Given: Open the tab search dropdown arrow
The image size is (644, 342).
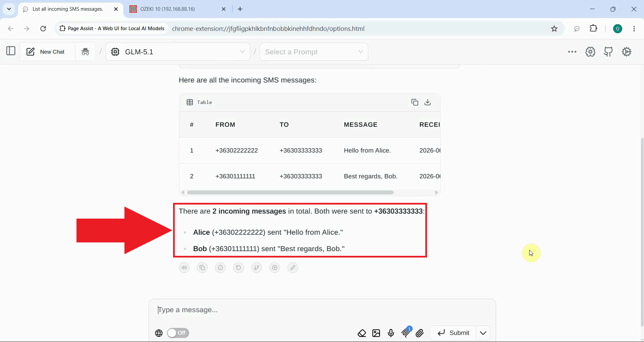Looking at the screenshot, I should pyautogui.click(x=9, y=9).
